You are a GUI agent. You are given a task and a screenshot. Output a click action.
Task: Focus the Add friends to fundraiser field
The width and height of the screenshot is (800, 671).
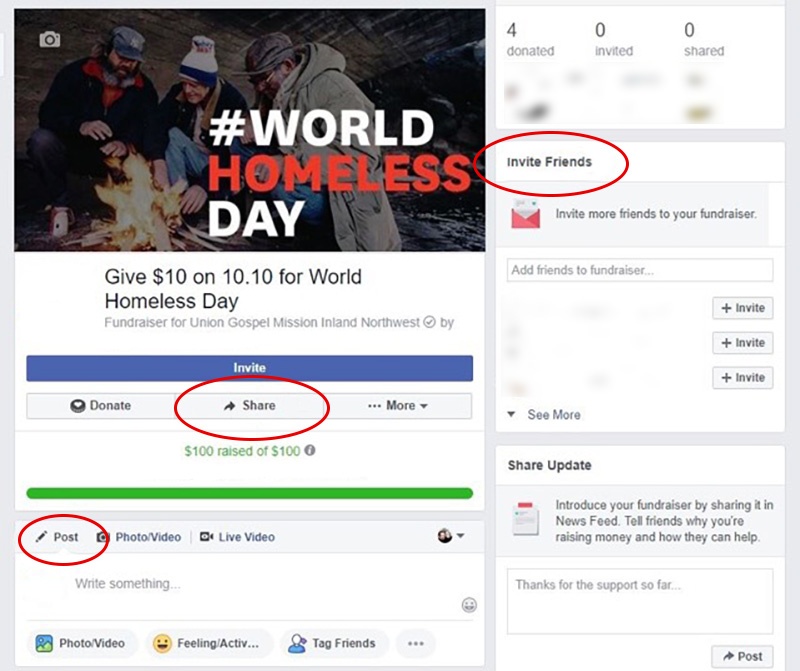pos(640,270)
